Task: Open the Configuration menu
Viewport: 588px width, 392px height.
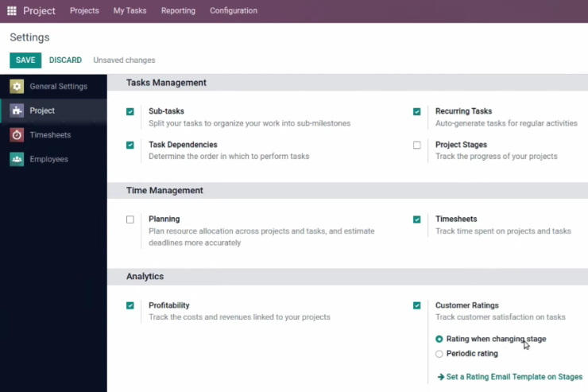Action: pyautogui.click(x=234, y=10)
